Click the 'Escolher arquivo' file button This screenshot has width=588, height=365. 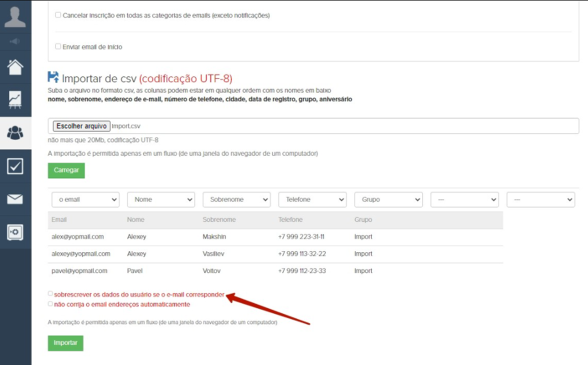click(x=81, y=126)
